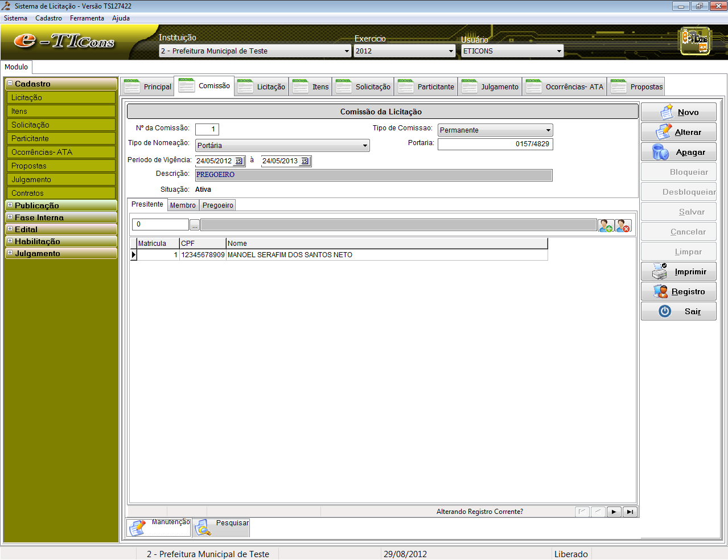The image size is (728, 560).
Task: Click the Novo button
Action: pos(678,112)
